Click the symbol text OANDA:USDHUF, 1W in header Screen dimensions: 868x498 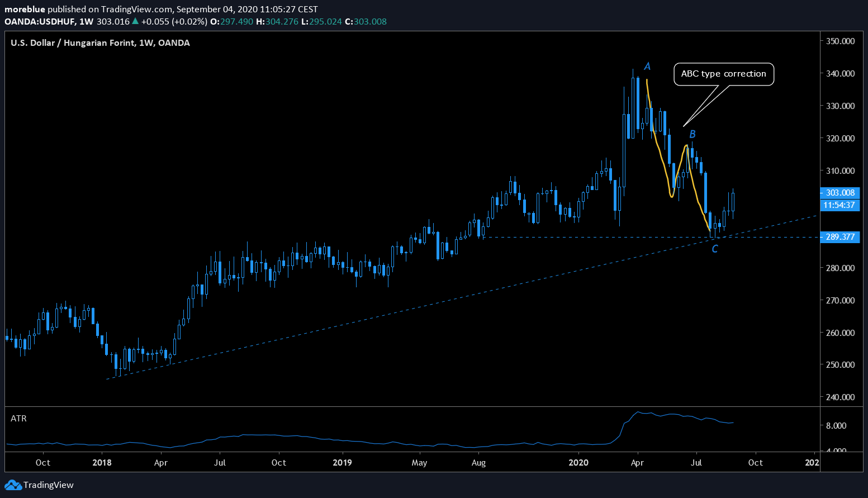pyautogui.click(x=49, y=22)
